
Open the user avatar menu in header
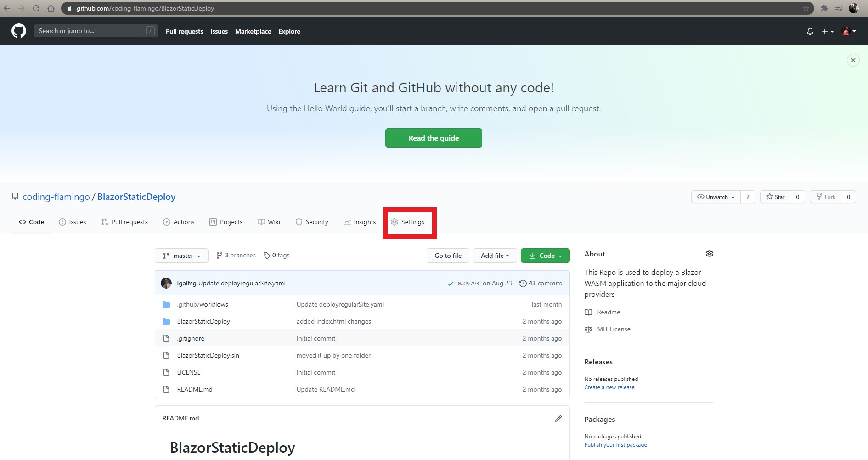pyautogui.click(x=848, y=31)
